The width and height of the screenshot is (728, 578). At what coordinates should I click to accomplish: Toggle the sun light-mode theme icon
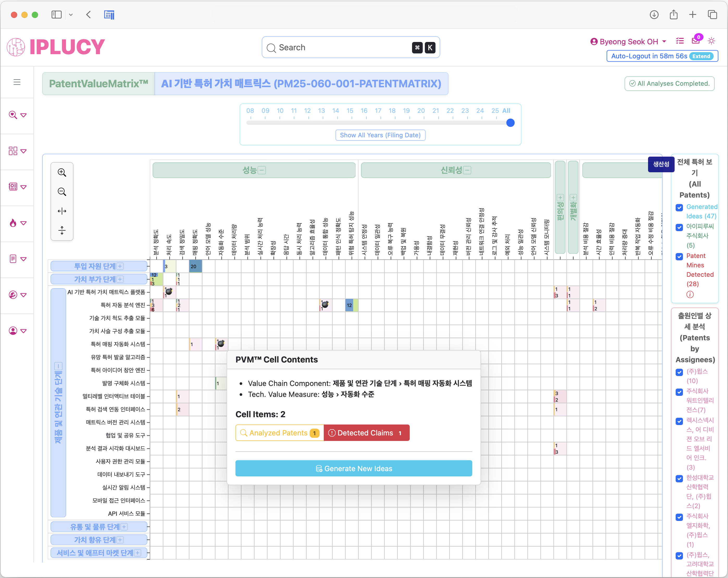[711, 41]
